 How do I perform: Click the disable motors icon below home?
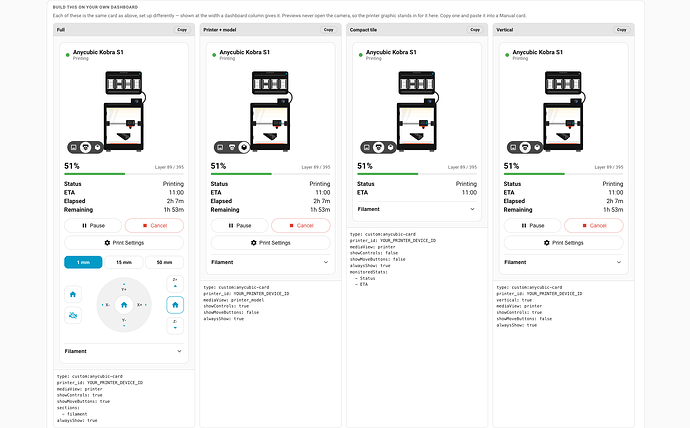pyautogui.click(x=73, y=315)
